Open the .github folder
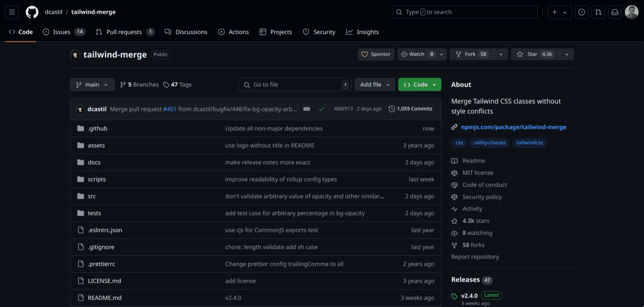644x307 pixels. (x=98, y=128)
